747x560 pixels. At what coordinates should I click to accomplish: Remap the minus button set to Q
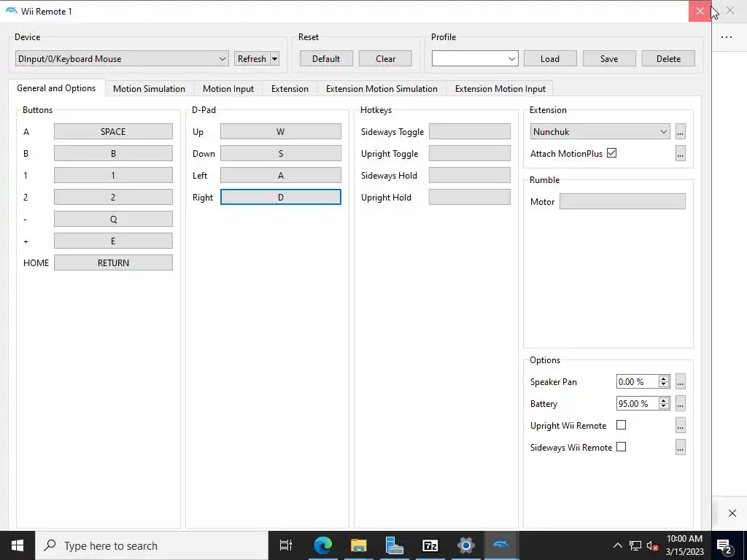pos(113,219)
